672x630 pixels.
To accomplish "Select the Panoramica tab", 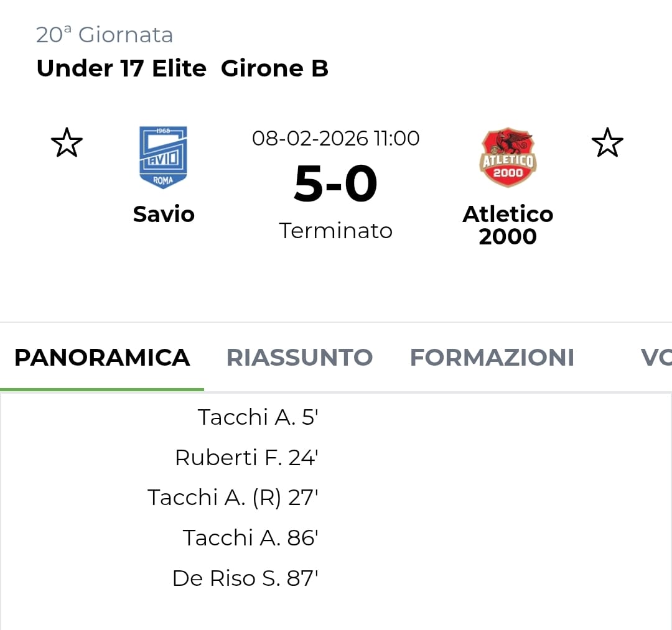I will tap(102, 358).
